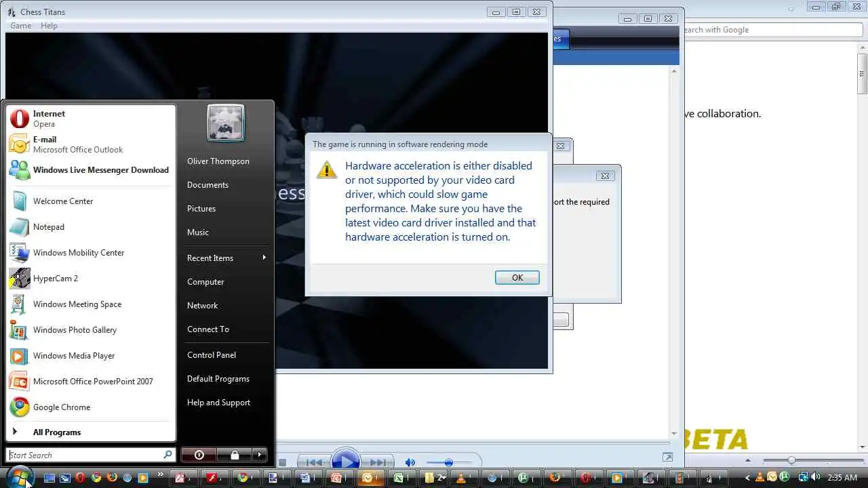Open Google Chrome from Start menu list
Screen dimensions: 868x488
(x=91, y=407)
